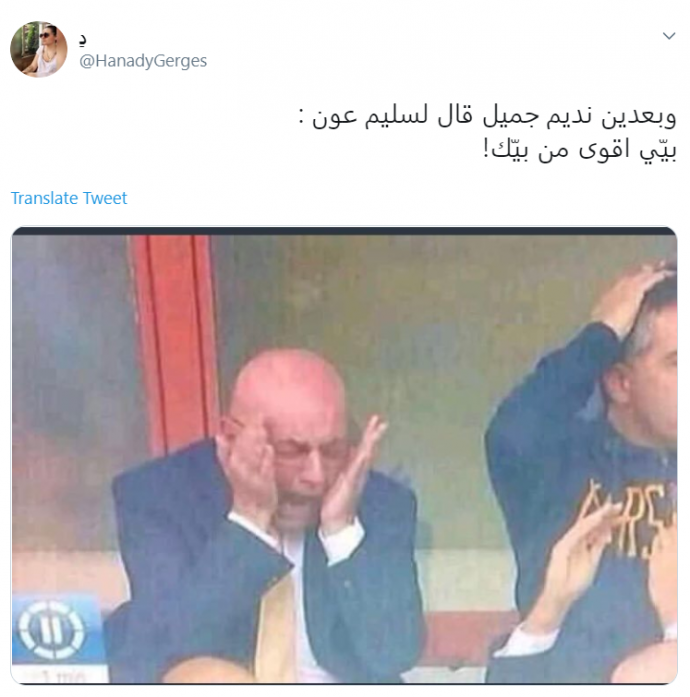690x697 pixels.
Task: Open the HanadyGerges profile avatar
Action: coord(39,49)
